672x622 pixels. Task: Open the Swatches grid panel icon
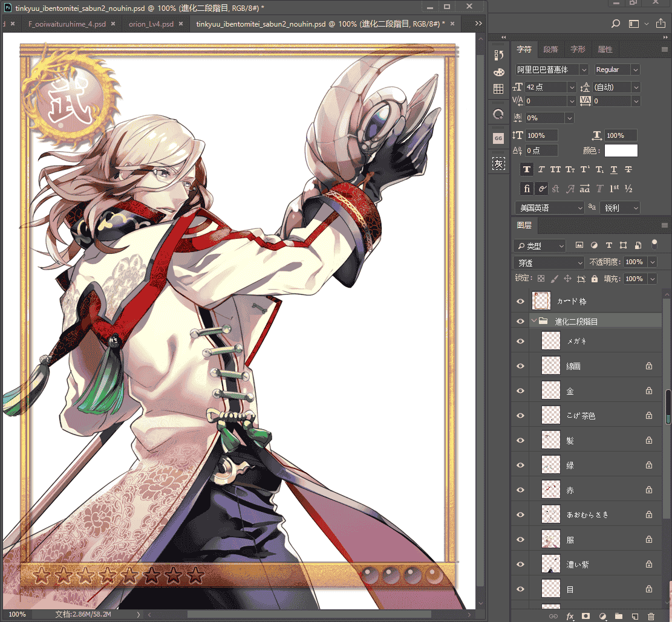(498, 89)
